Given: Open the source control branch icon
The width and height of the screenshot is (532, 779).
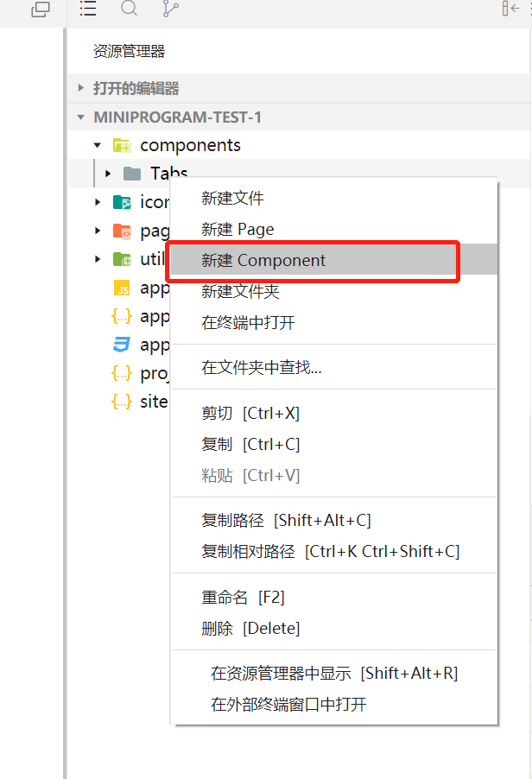Looking at the screenshot, I should (170, 9).
